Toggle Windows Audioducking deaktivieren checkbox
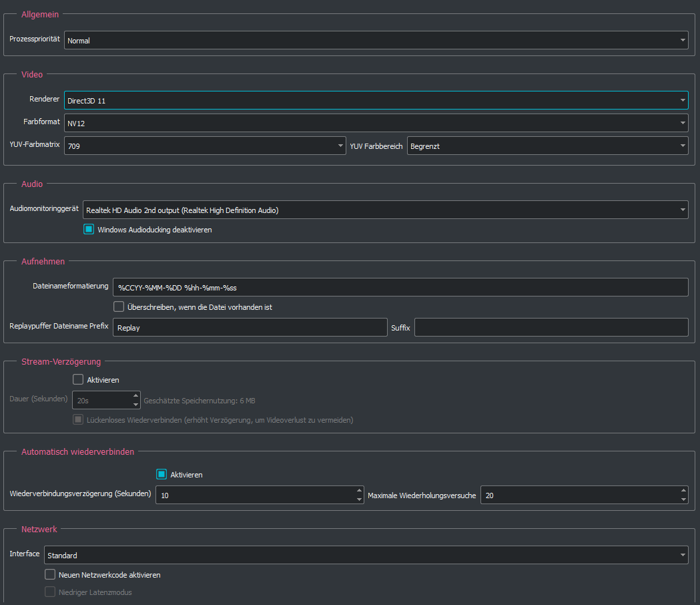This screenshot has height=605, width=700. (89, 229)
